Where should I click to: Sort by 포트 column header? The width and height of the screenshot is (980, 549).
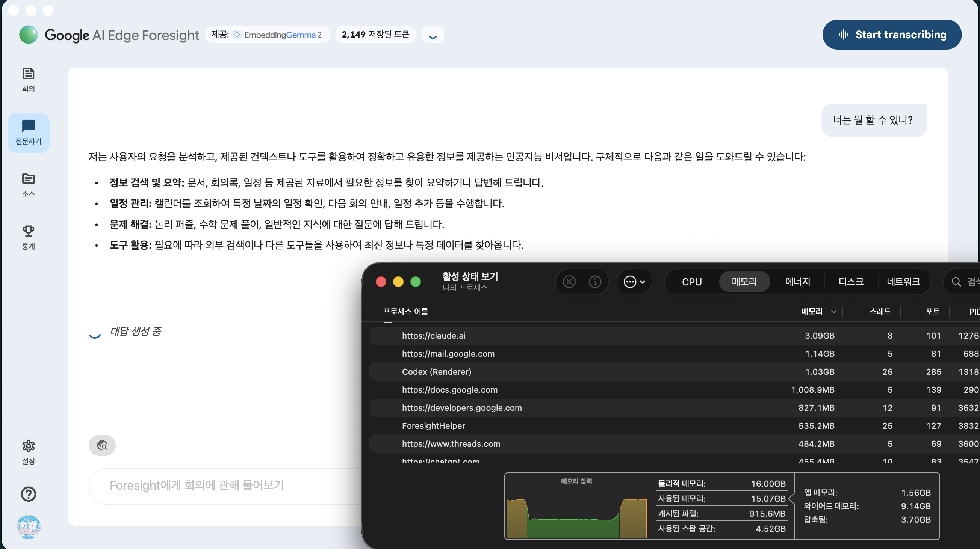[932, 311]
